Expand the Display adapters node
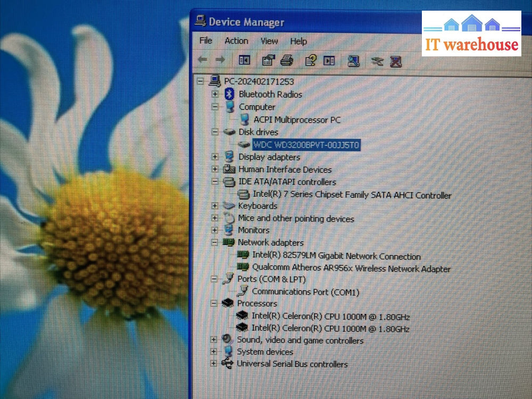The image size is (532, 399). pos(215,157)
